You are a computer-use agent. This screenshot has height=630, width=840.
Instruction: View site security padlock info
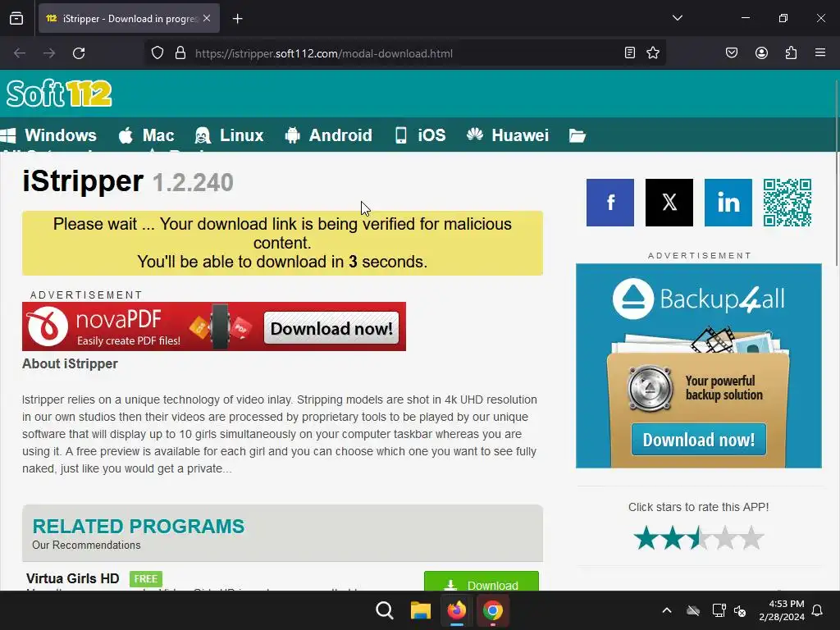click(x=180, y=53)
